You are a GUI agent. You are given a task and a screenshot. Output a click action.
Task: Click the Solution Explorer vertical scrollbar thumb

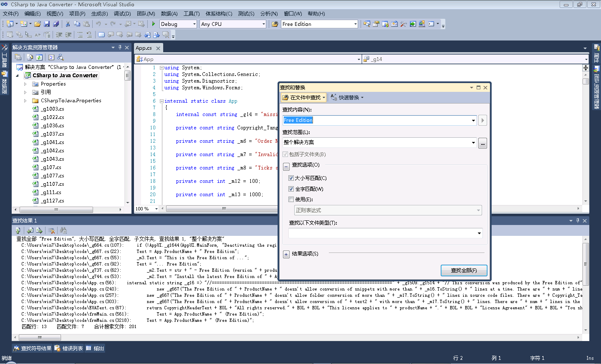click(127, 76)
